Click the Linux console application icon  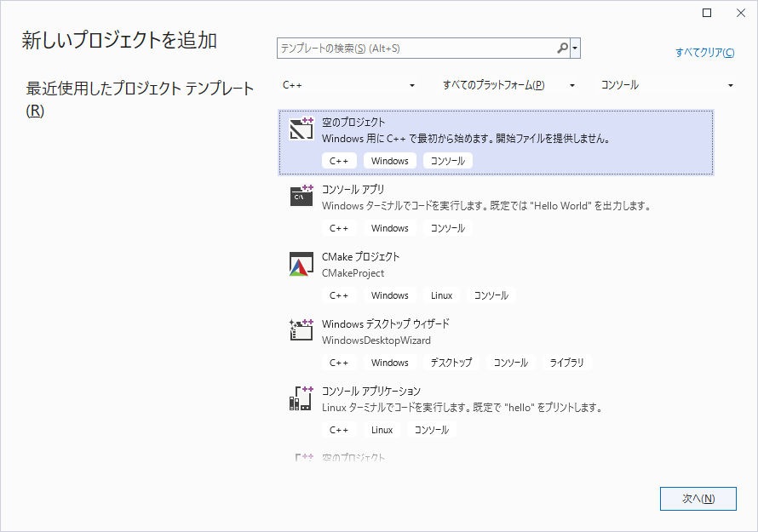click(x=301, y=398)
